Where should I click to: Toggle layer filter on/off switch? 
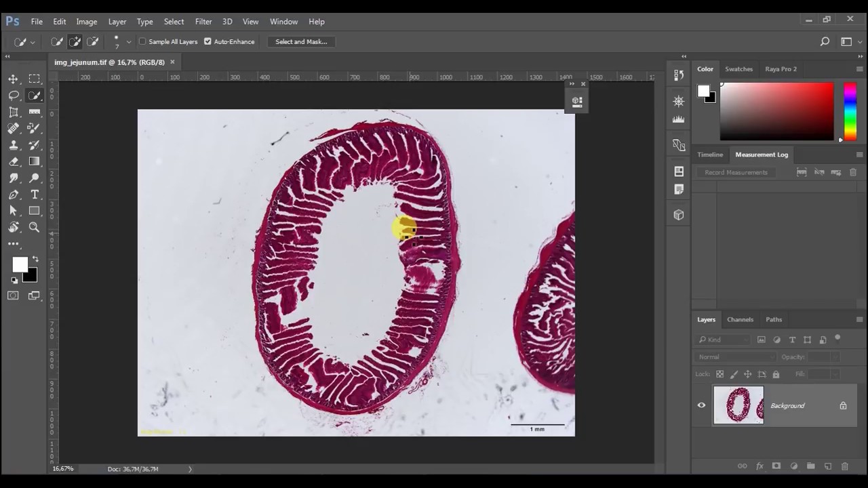point(837,338)
